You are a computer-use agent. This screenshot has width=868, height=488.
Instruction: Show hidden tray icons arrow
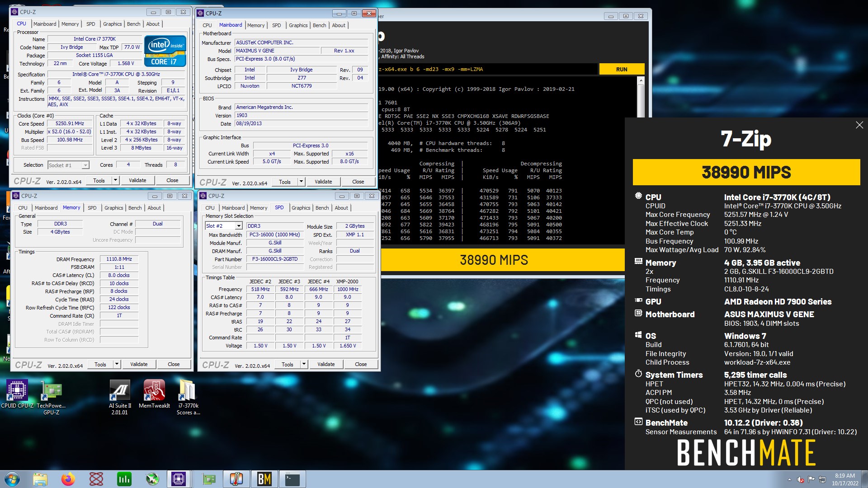(789, 479)
